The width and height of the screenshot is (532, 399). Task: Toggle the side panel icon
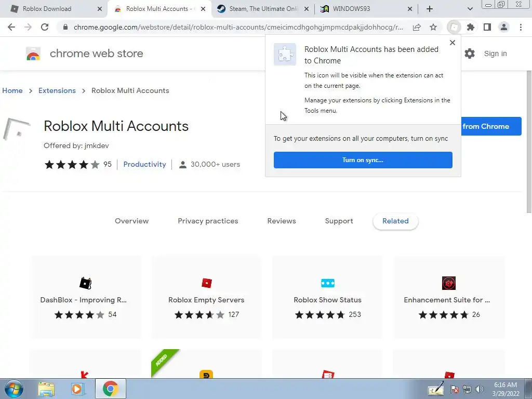click(487, 27)
